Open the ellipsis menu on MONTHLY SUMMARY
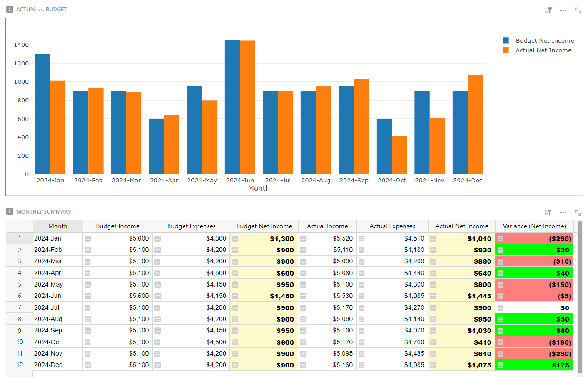The width and height of the screenshot is (588, 377). click(x=563, y=212)
